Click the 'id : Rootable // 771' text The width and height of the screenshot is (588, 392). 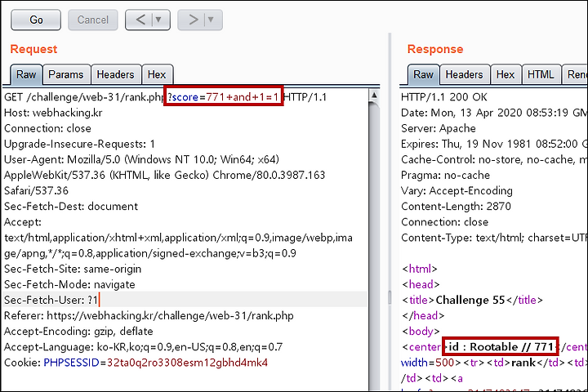click(x=501, y=347)
